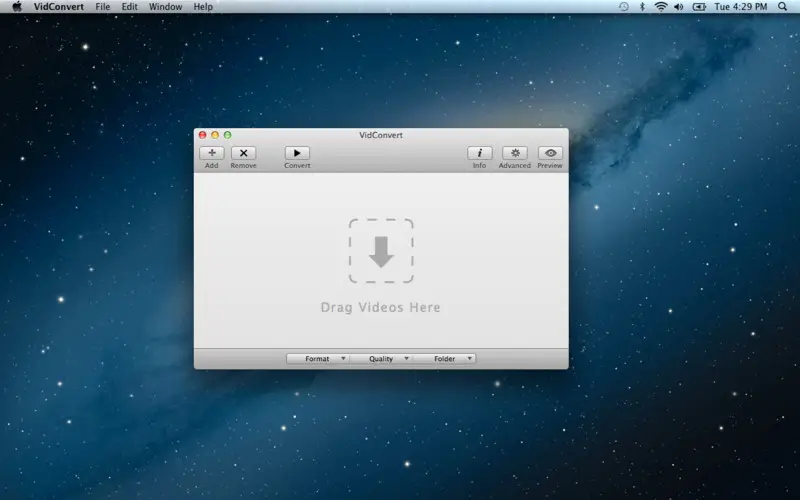The width and height of the screenshot is (800, 500).
Task: Open the Quality dropdown
Action: (x=382, y=359)
